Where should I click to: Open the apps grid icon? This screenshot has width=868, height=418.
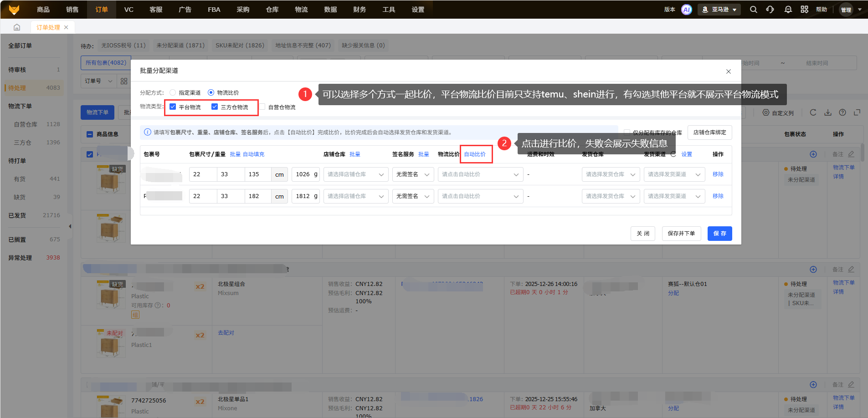click(804, 10)
